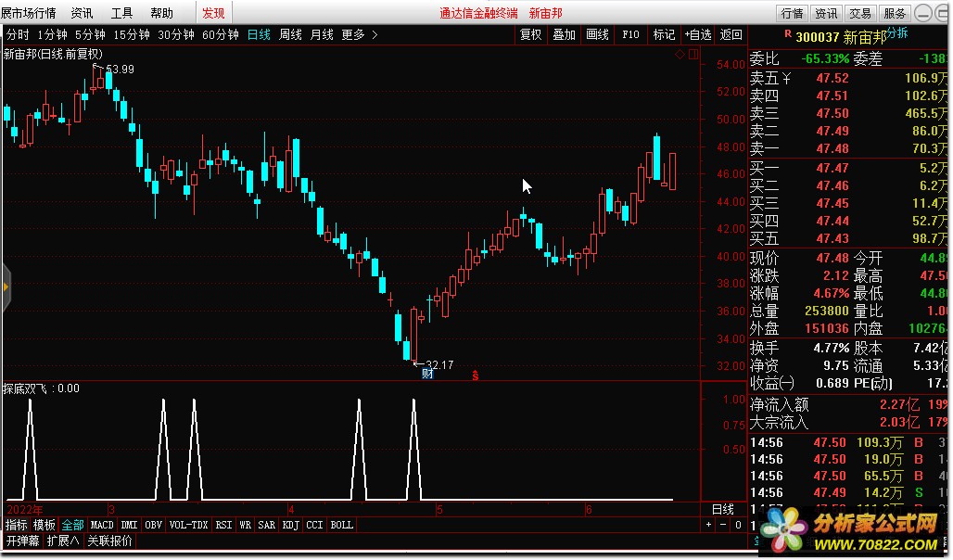Collapse panel with 扩展∧ button

[63, 541]
